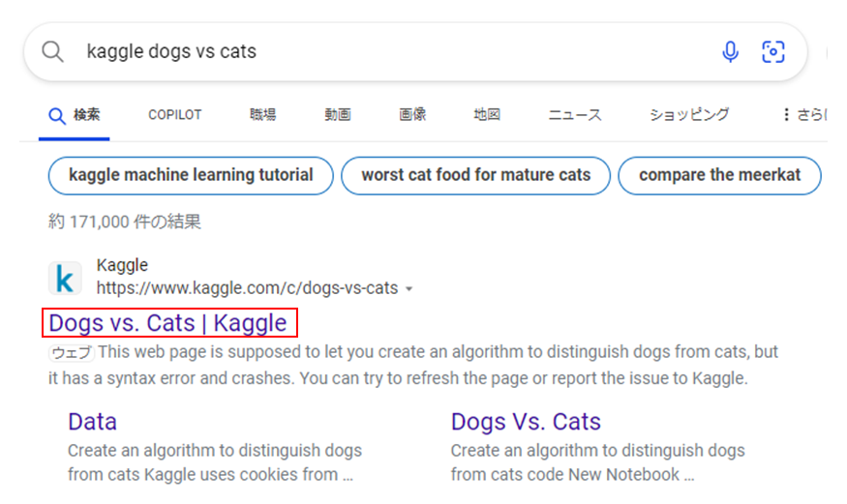Click the snippet text 'This web page is supposed'

199,352
